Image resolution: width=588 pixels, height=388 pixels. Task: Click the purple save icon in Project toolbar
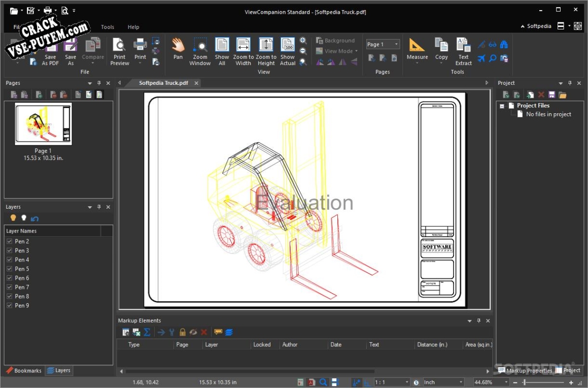point(551,94)
